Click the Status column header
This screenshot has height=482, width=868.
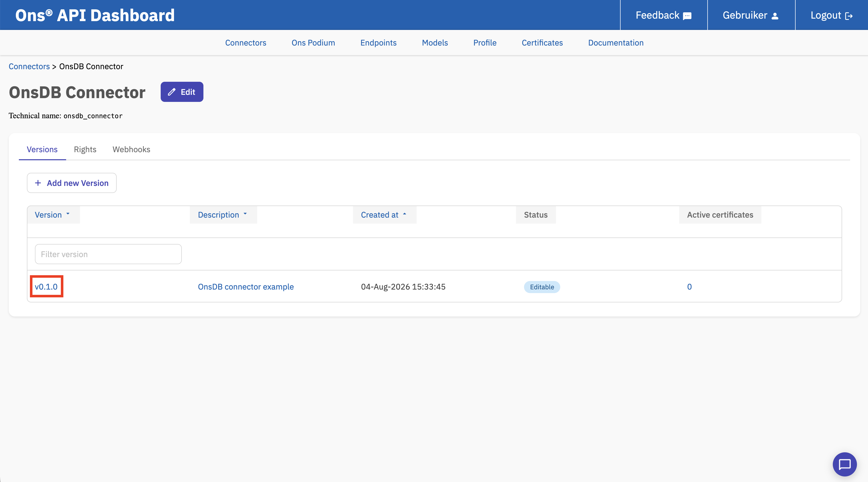(x=536, y=215)
